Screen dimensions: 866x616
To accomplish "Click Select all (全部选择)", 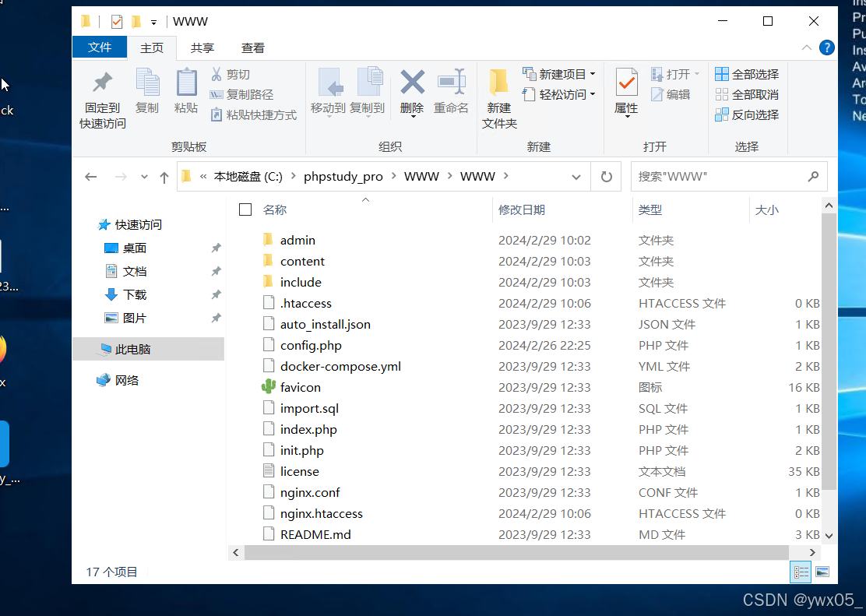I will point(747,74).
